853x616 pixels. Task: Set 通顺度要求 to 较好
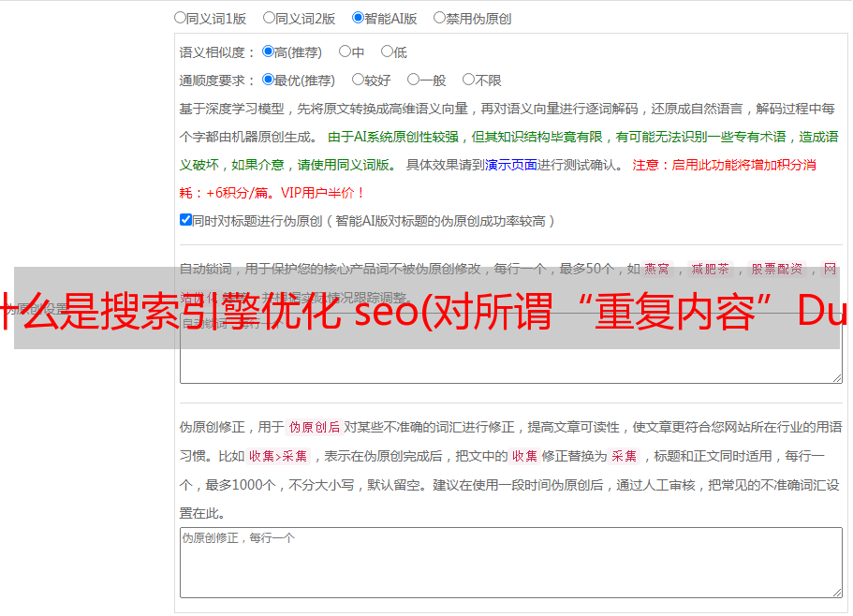(x=358, y=80)
